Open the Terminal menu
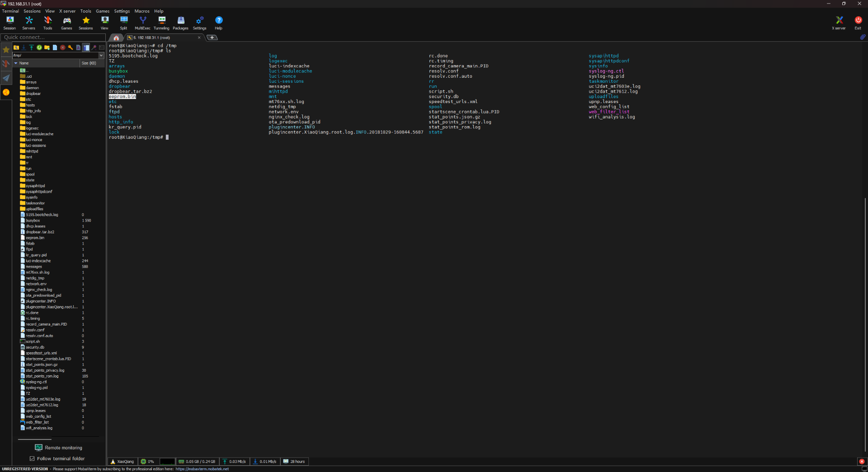868x472 pixels. tap(10, 11)
